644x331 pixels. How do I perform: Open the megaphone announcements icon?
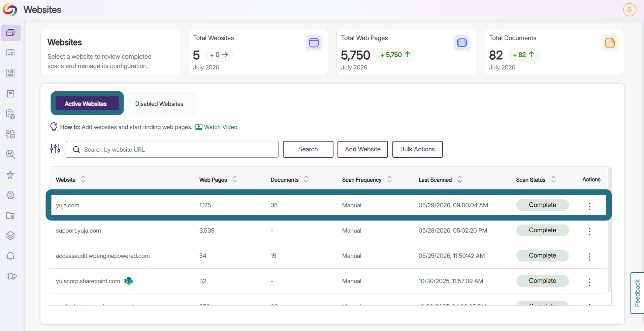11,276
